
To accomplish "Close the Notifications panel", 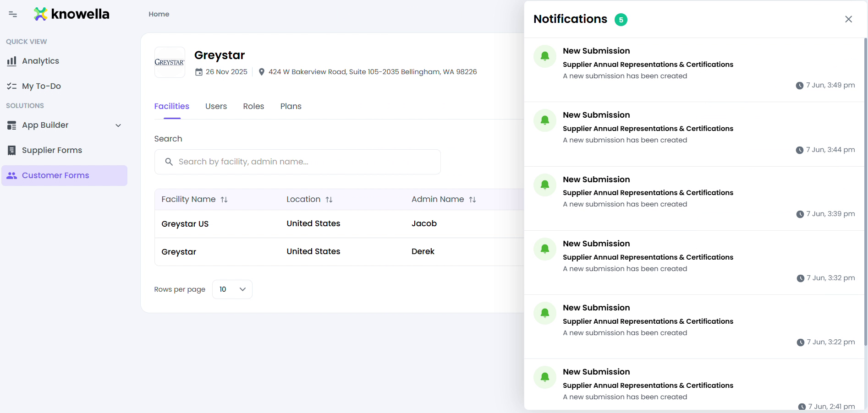I will coord(849,19).
